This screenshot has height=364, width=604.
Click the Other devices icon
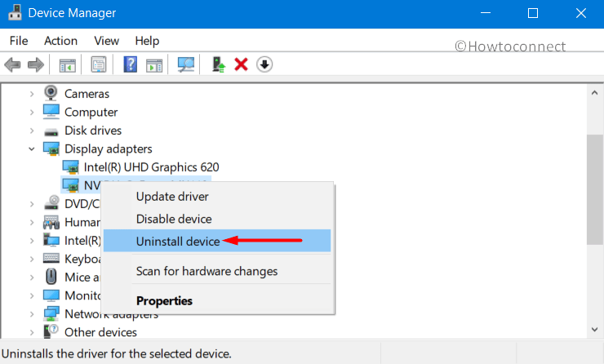point(51,331)
